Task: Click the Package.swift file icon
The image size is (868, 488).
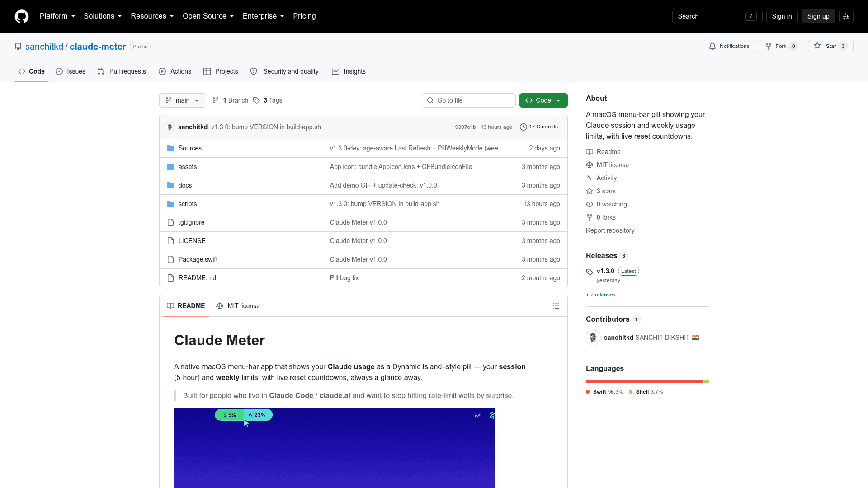Action: 170,259
